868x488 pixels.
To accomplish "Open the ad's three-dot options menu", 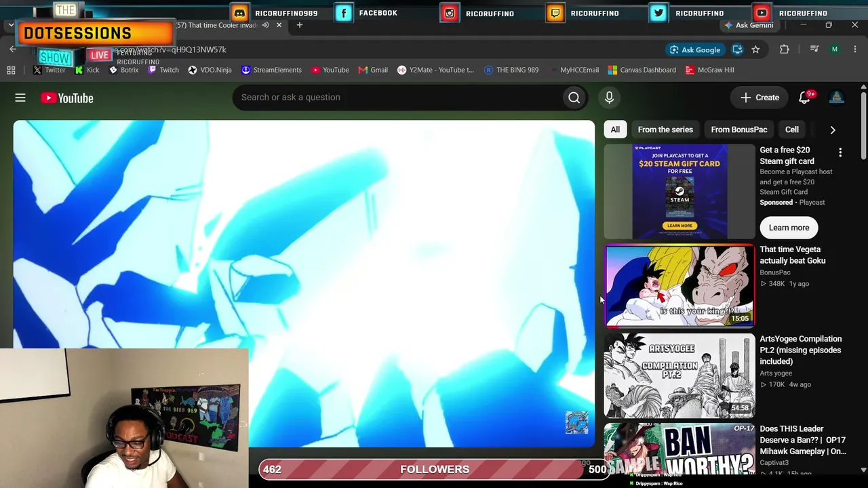I will [840, 152].
